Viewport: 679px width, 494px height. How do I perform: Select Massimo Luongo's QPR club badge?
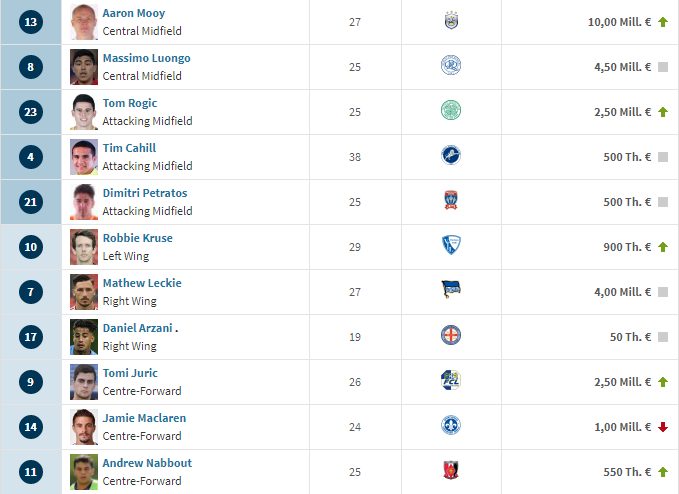[x=451, y=65]
